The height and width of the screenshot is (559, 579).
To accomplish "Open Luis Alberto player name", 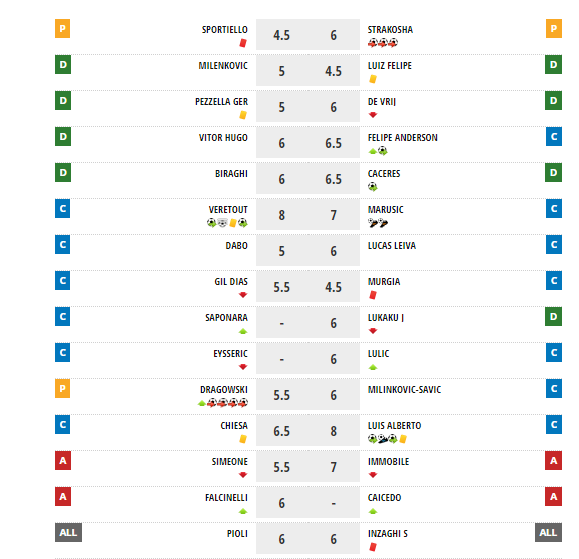I will point(394,426).
